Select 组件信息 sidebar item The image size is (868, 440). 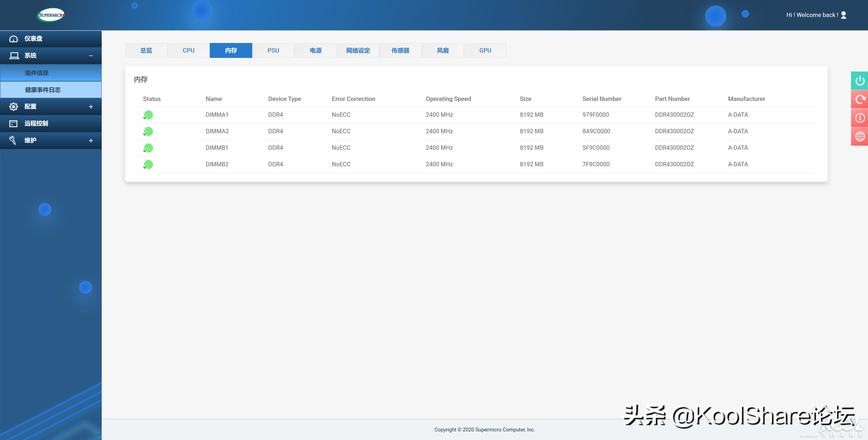click(x=37, y=73)
